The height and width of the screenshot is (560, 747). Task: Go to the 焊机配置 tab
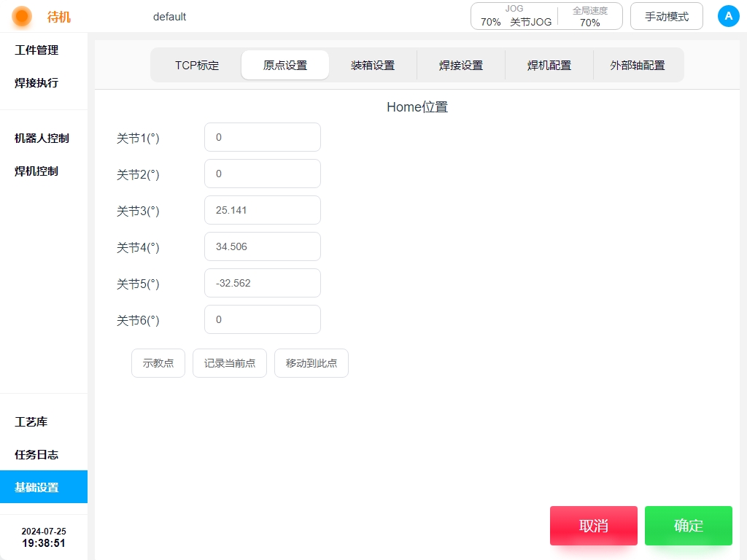(549, 65)
